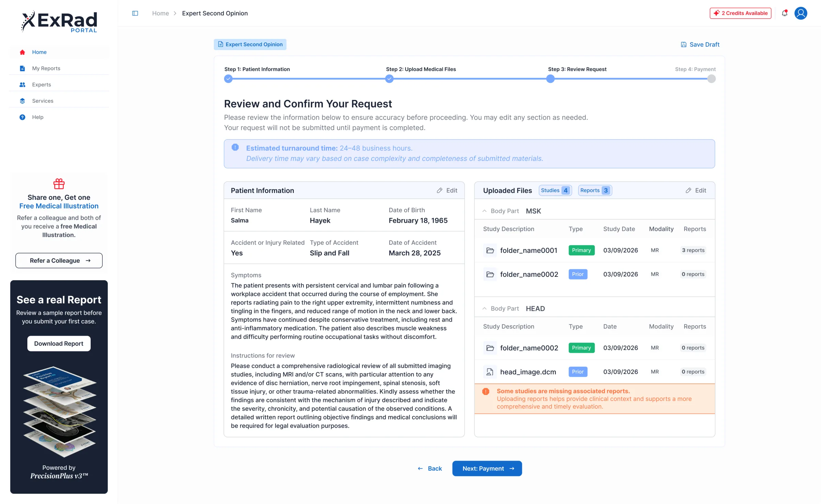Viewport: 821px width, 504px height.
Task: Click the gift box icon
Action: point(59,184)
